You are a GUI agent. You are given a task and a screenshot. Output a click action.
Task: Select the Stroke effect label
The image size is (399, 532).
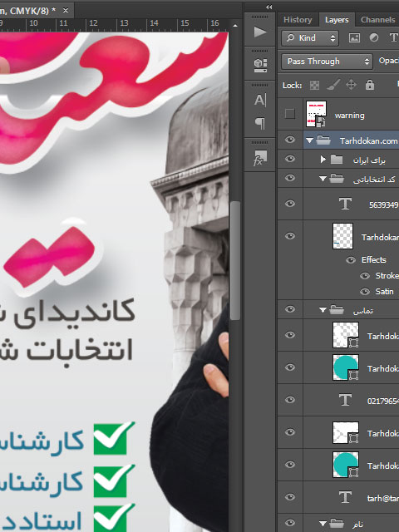[x=387, y=275]
